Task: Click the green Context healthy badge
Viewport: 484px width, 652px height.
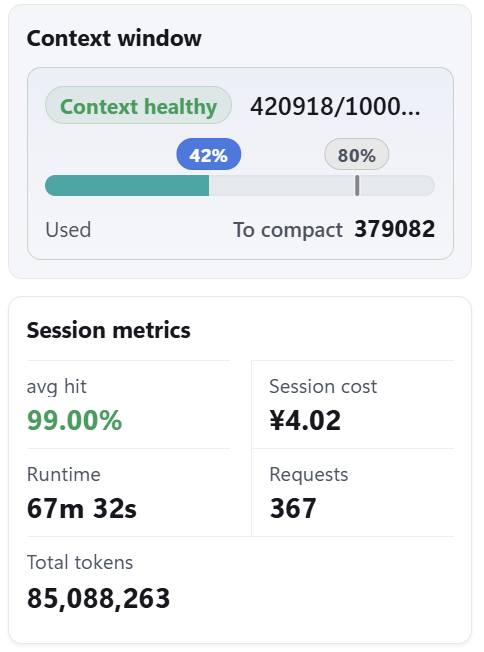Action: [138, 105]
